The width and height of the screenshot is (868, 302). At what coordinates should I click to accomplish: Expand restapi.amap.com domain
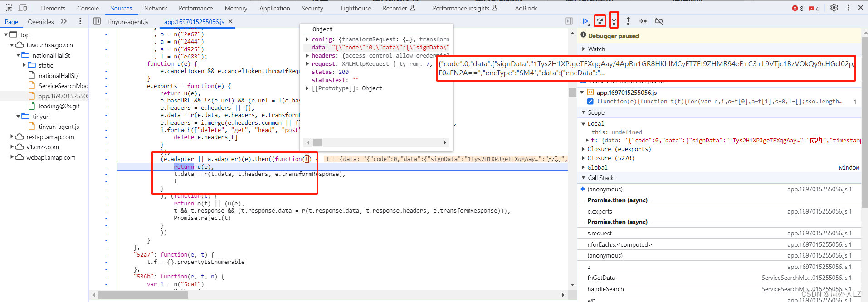click(x=12, y=137)
